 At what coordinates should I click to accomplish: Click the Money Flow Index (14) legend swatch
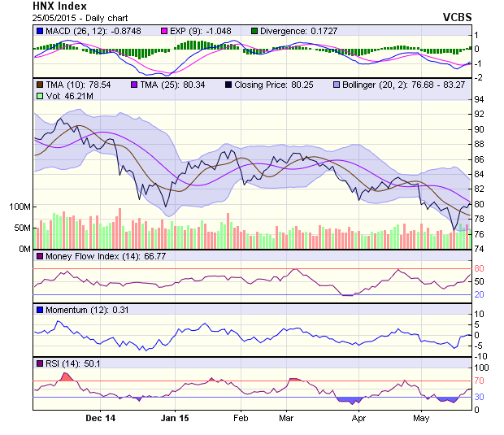click(40, 257)
